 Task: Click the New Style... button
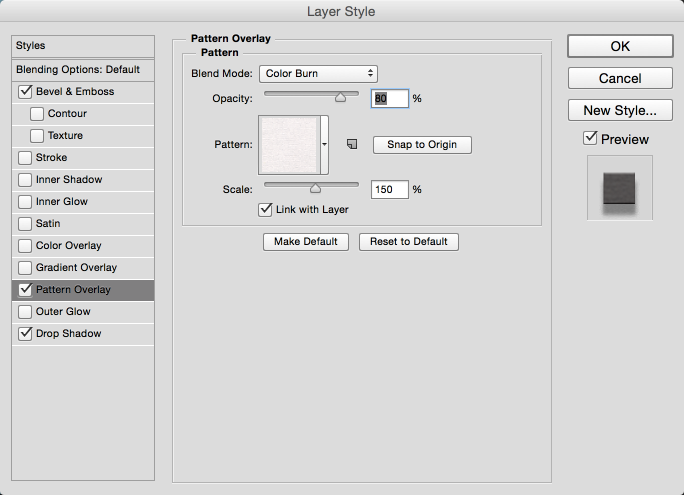click(x=620, y=110)
